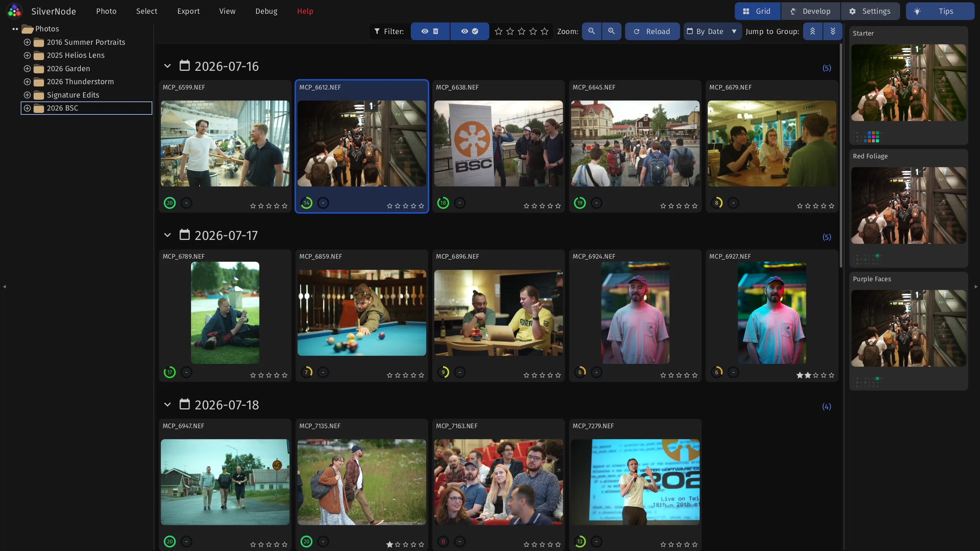
Task: Jump to next group with down arrows
Action: click(x=833, y=31)
